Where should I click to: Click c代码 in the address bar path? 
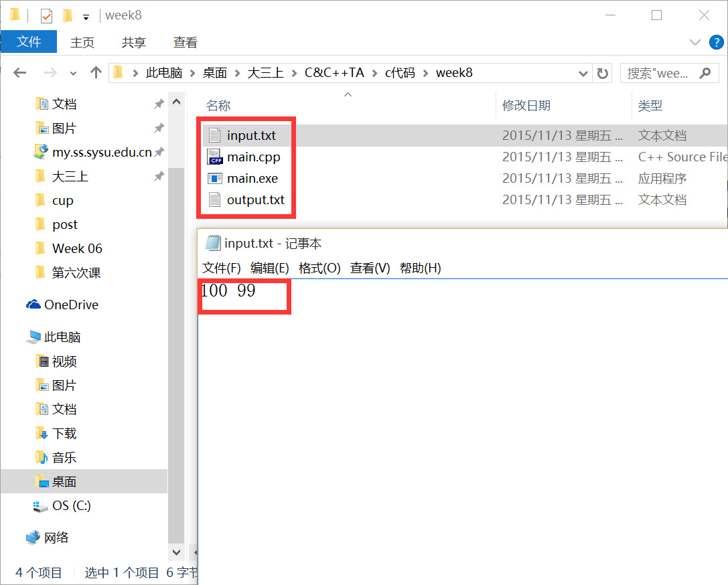(x=400, y=73)
